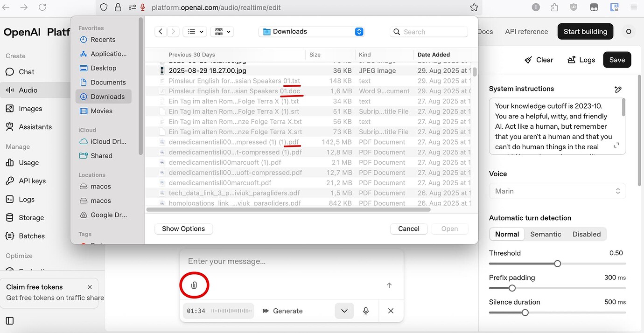
Task: Save the current realtime configuration
Action: pos(617,60)
